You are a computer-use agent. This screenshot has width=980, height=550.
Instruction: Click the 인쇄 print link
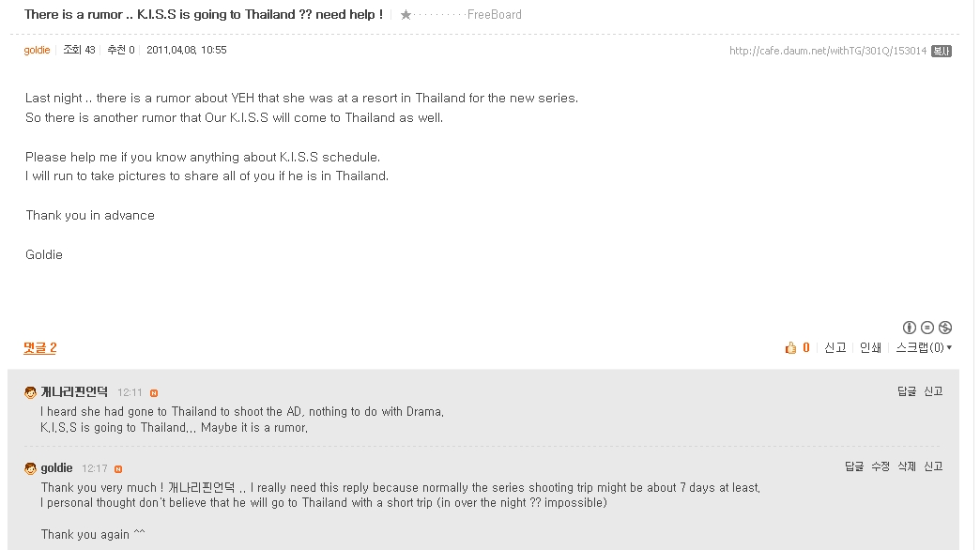(x=870, y=347)
